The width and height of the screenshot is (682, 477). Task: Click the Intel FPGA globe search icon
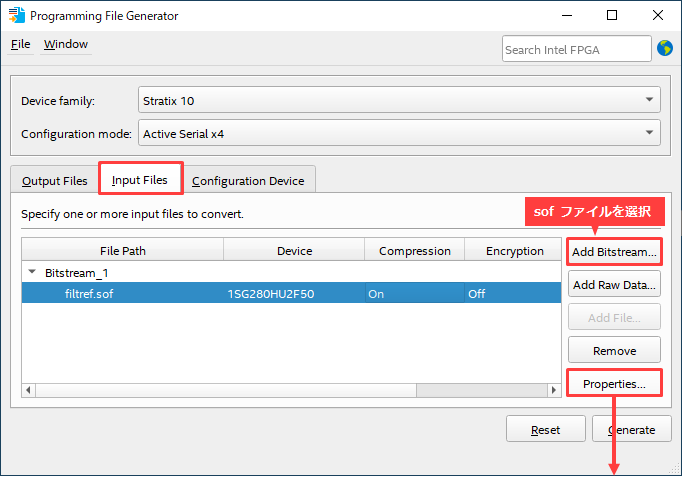[x=665, y=48]
